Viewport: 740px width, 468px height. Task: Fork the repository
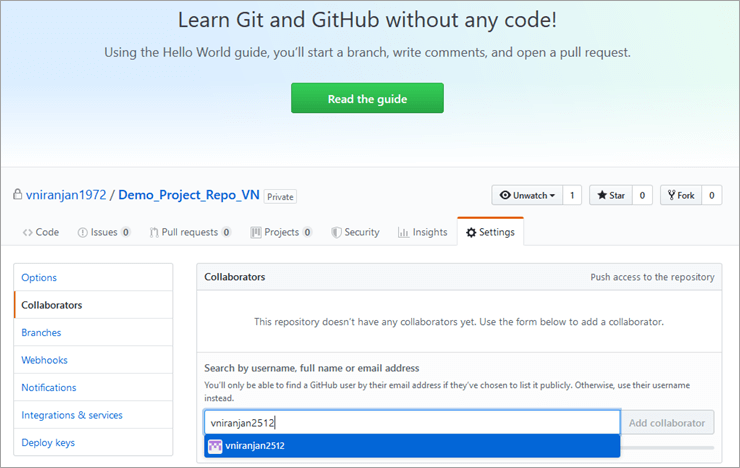[680, 196]
